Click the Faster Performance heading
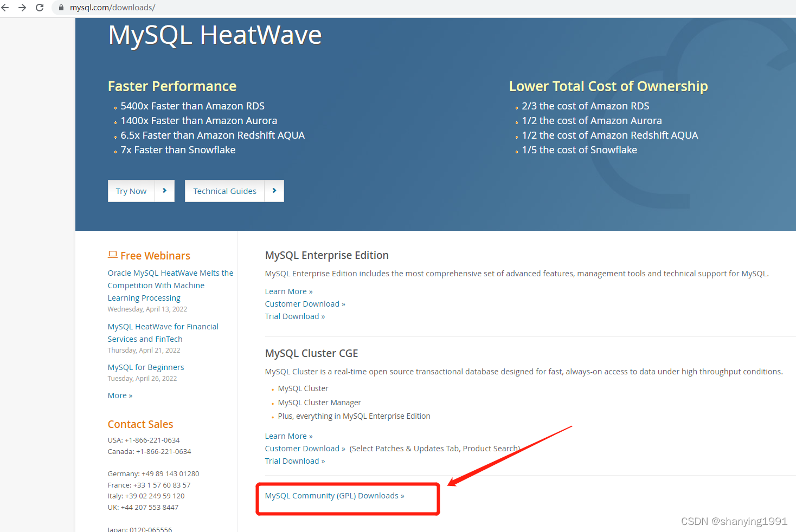796x532 pixels. point(172,86)
